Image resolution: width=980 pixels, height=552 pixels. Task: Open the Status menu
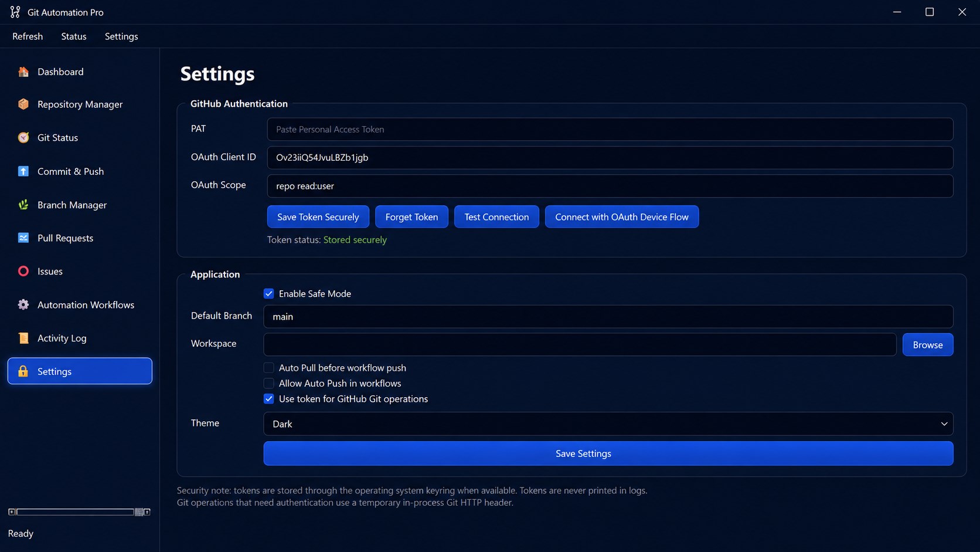pyautogui.click(x=74, y=36)
